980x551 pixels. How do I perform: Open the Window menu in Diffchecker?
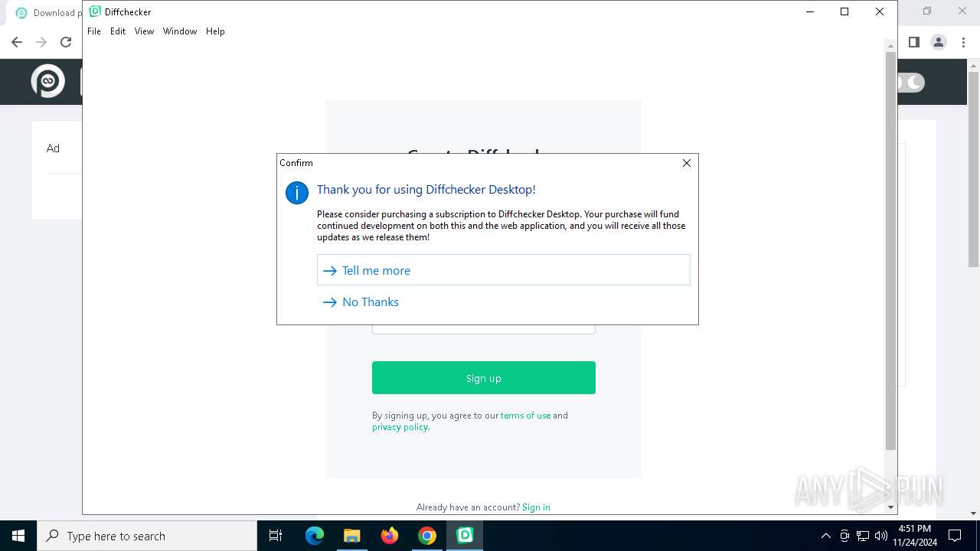click(x=180, y=31)
